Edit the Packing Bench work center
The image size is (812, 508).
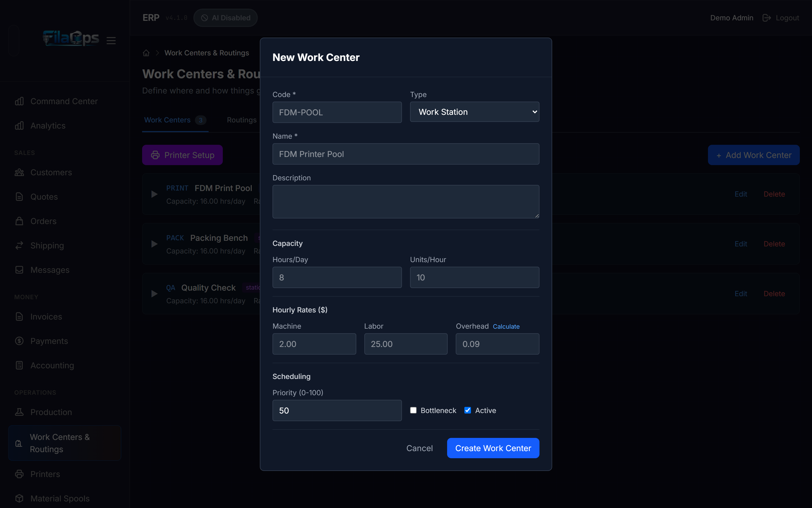(740, 244)
